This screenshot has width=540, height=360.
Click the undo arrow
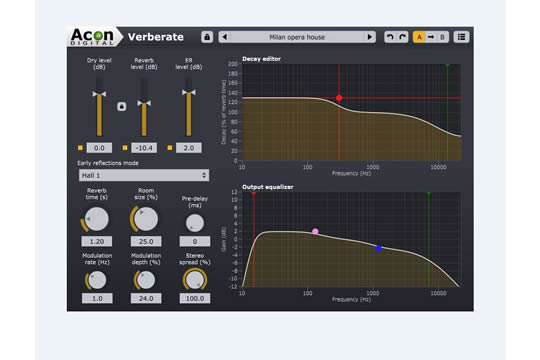[x=390, y=37]
